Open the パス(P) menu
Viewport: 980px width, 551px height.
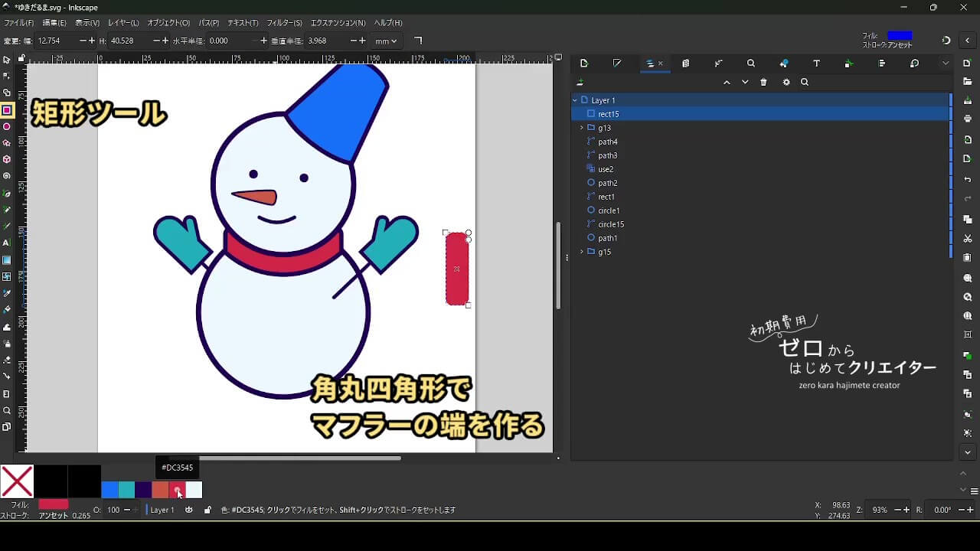[x=208, y=23]
